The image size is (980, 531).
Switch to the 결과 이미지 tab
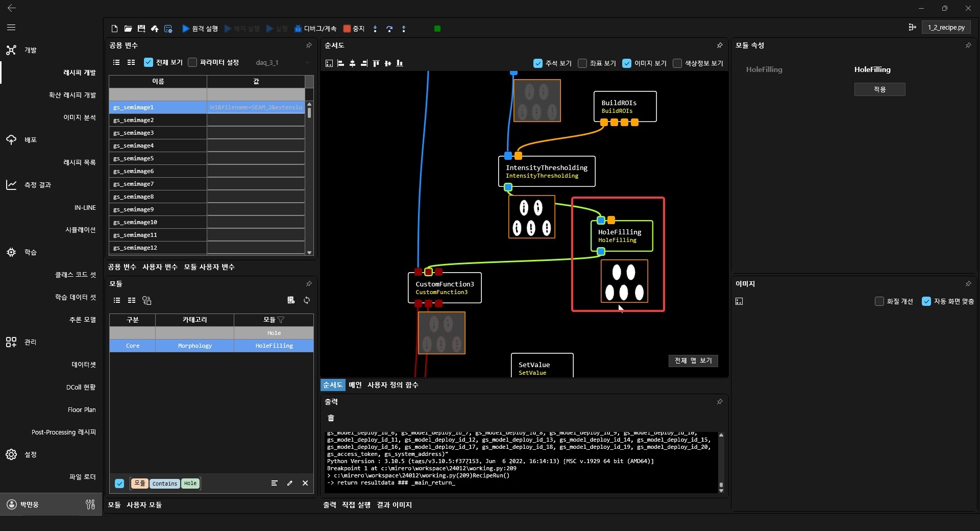point(394,505)
